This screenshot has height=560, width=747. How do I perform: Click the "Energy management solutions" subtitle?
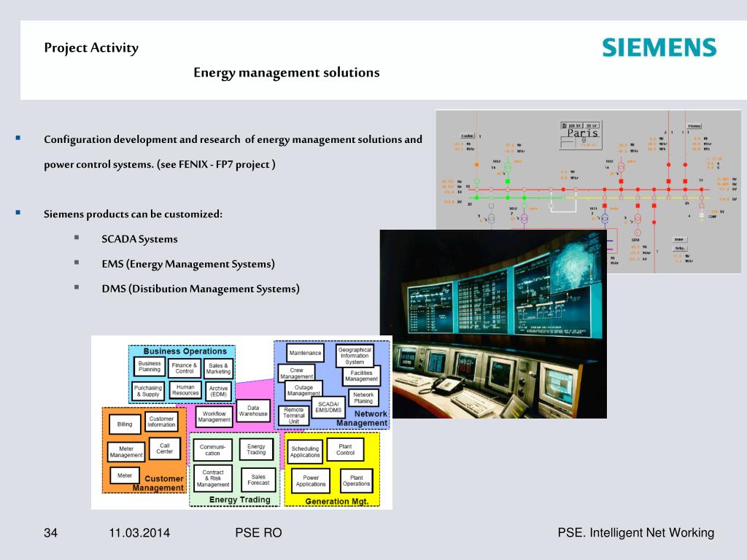[x=286, y=72]
